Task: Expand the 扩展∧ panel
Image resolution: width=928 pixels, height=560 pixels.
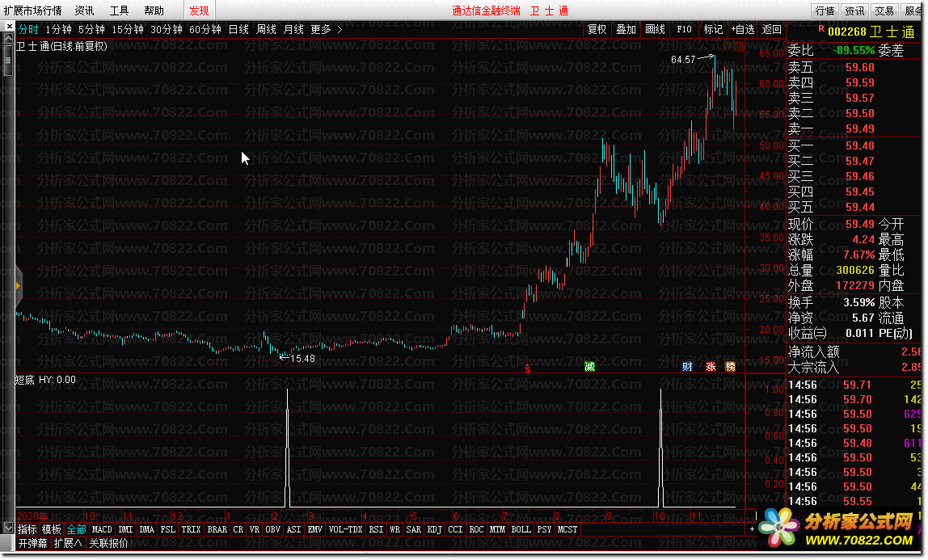Action: tap(68, 543)
